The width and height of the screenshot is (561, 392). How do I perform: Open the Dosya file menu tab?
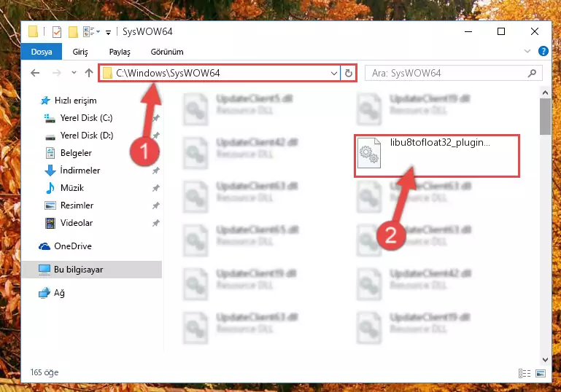pos(42,52)
